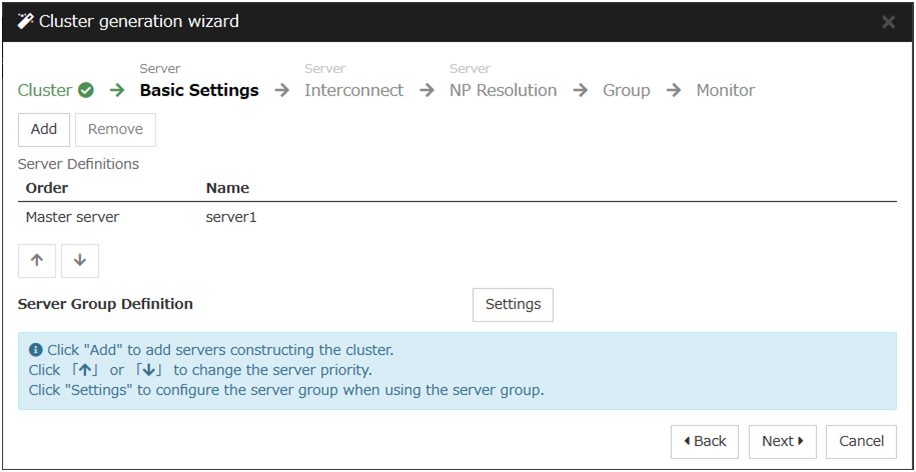The image size is (916, 472).
Task: Switch to the Group step
Action: click(626, 90)
